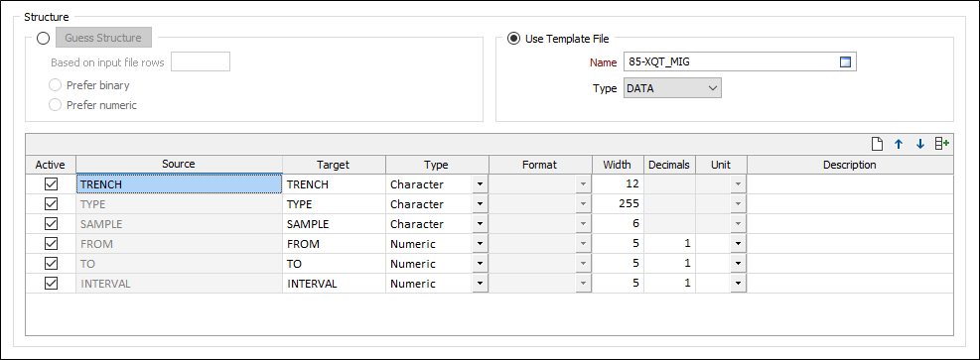Uncheck Active checkbox for TRENCH row

[x=52, y=184]
